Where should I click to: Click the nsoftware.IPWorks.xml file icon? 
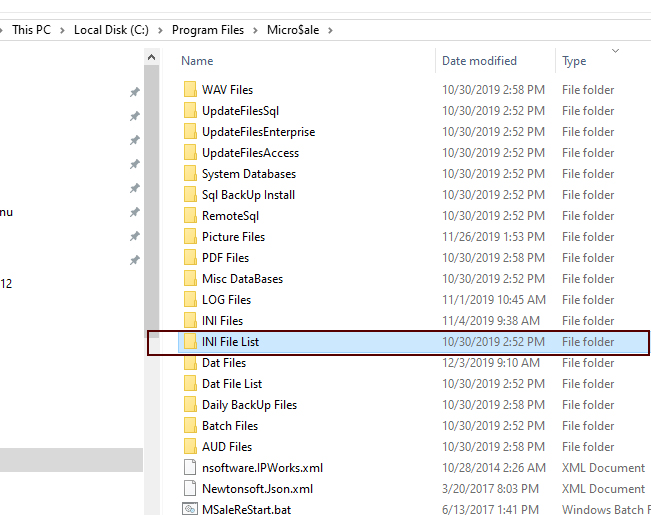click(x=190, y=468)
